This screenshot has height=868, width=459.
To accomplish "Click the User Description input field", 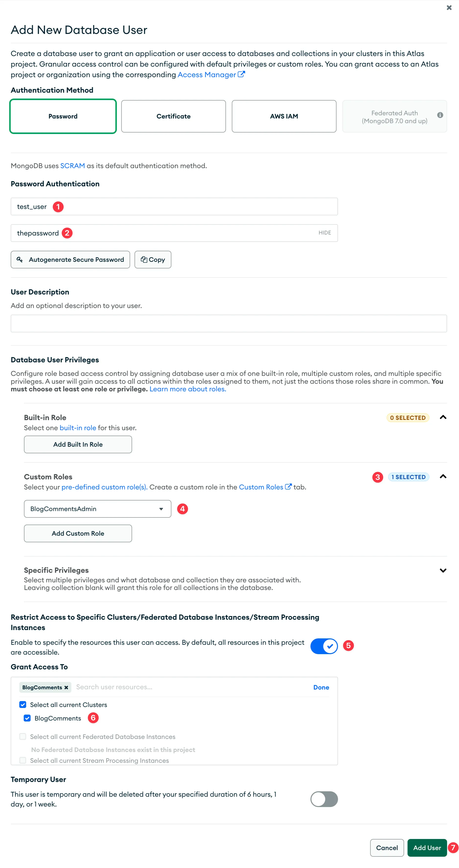I will coord(229,324).
